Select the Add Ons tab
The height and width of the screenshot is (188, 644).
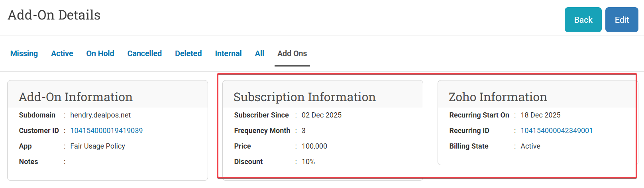click(292, 53)
